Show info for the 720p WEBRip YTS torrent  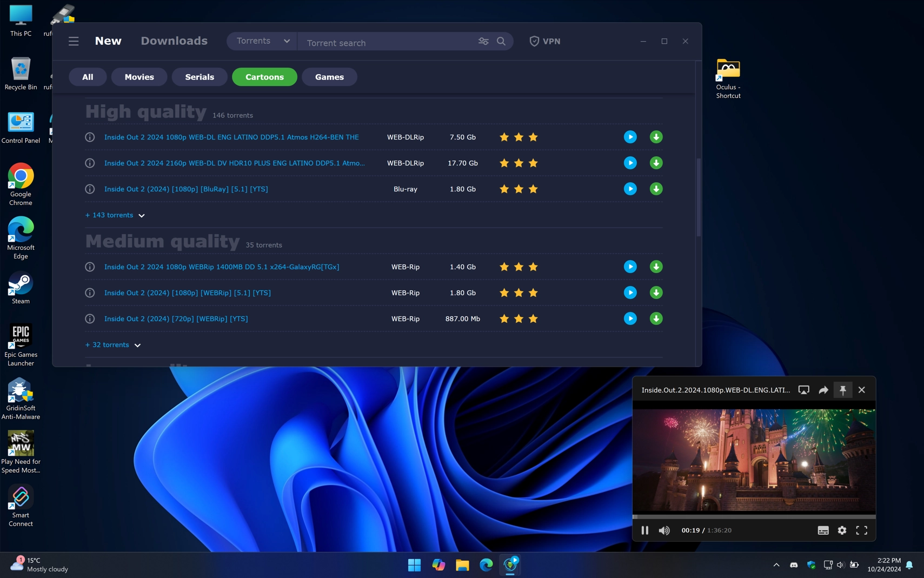90,319
